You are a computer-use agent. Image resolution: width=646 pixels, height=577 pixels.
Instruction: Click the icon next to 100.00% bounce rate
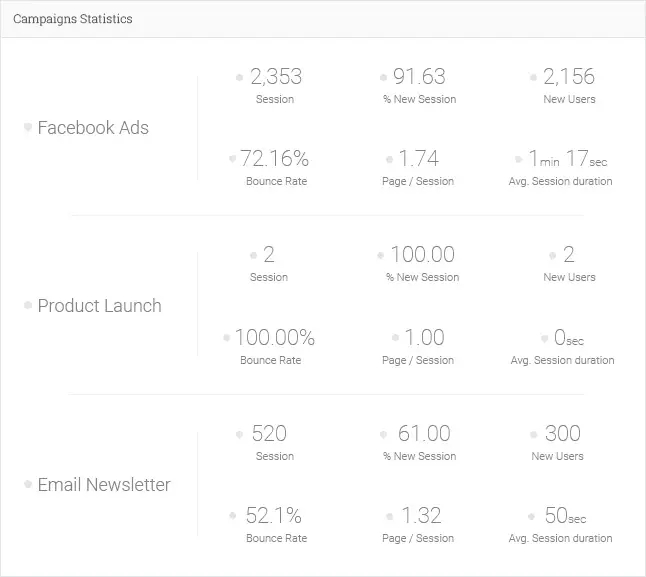pos(226,338)
